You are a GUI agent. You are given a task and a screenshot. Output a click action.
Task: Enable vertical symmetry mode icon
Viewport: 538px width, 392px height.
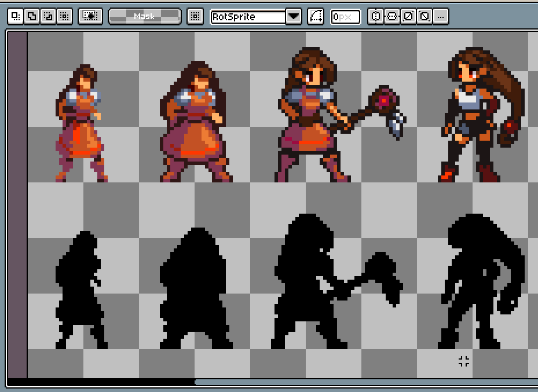tap(392, 16)
